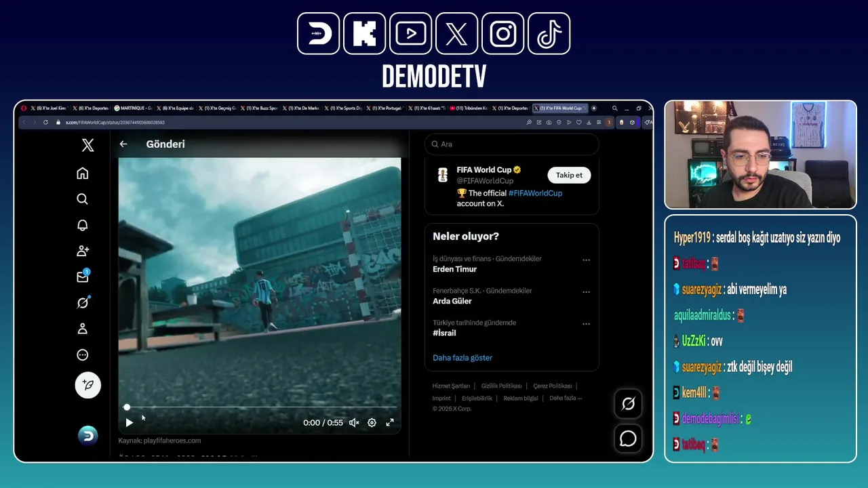Open the Opera menu icon at the tab bar start

[24, 108]
